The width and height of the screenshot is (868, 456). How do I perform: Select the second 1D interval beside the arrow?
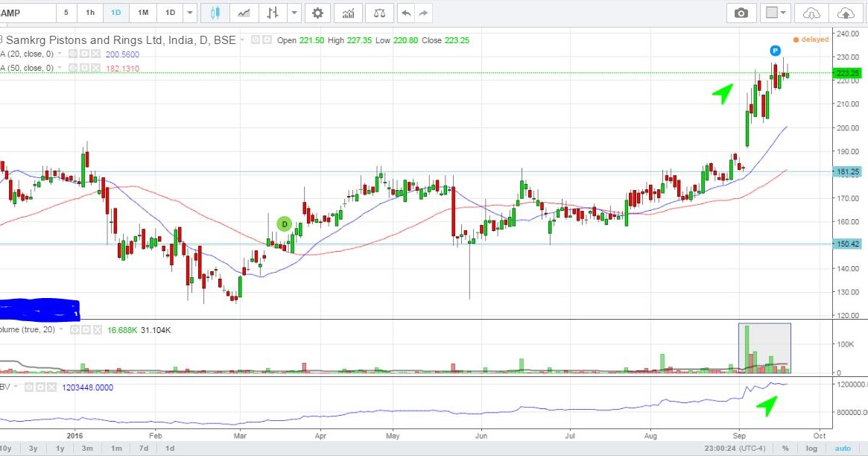click(170, 13)
